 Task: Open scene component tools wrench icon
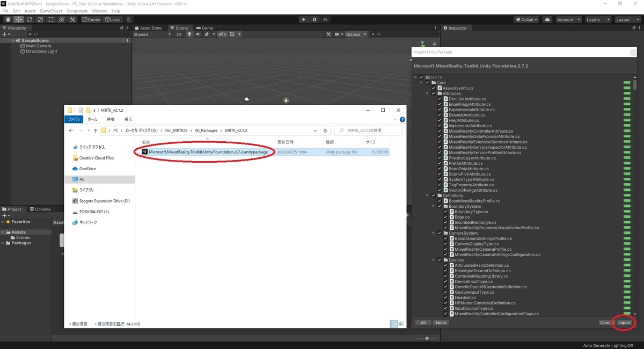328,34
